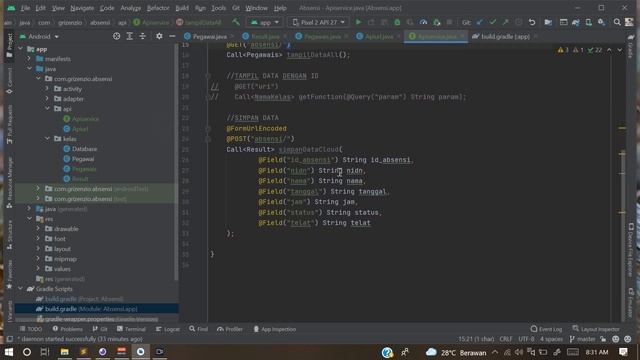Open the Logcat tool window
This screenshot has width=640, height=360.
point(168,329)
